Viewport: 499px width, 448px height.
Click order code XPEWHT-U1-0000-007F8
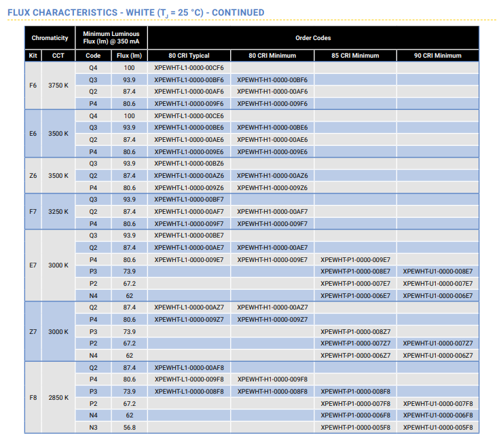click(x=438, y=403)
